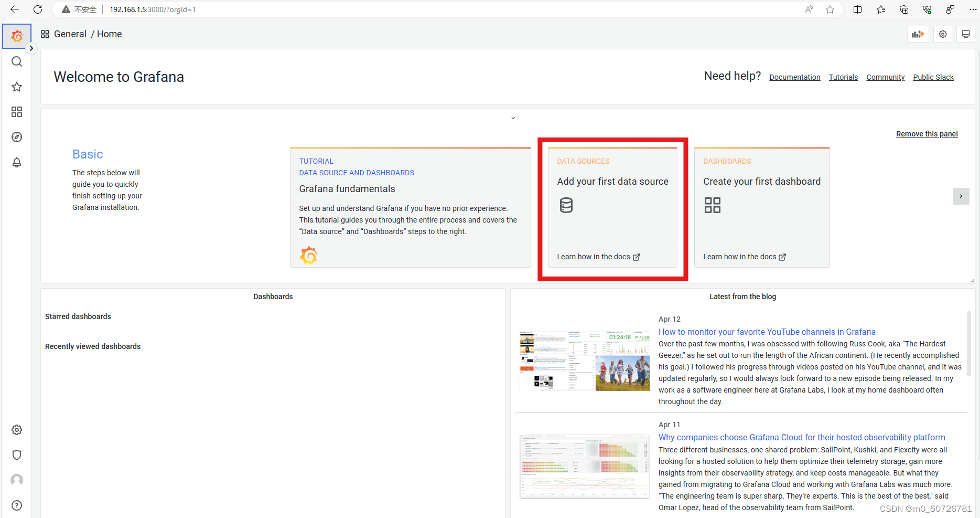
Task: Click the Latest from the blog title
Action: (742, 297)
